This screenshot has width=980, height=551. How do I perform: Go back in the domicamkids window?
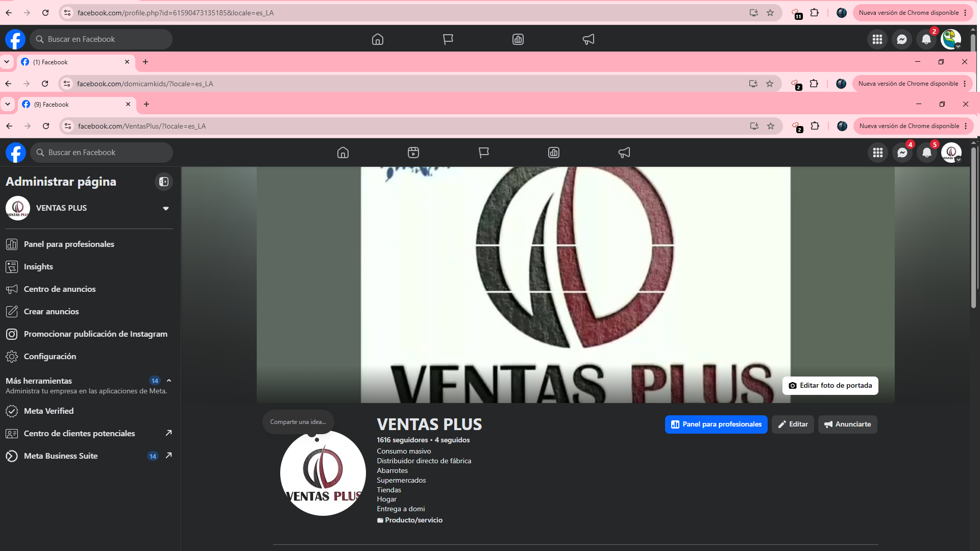(x=8, y=84)
